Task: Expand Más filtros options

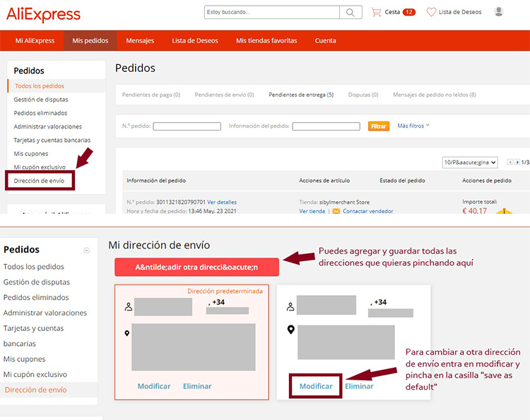Action: click(413, 126)
